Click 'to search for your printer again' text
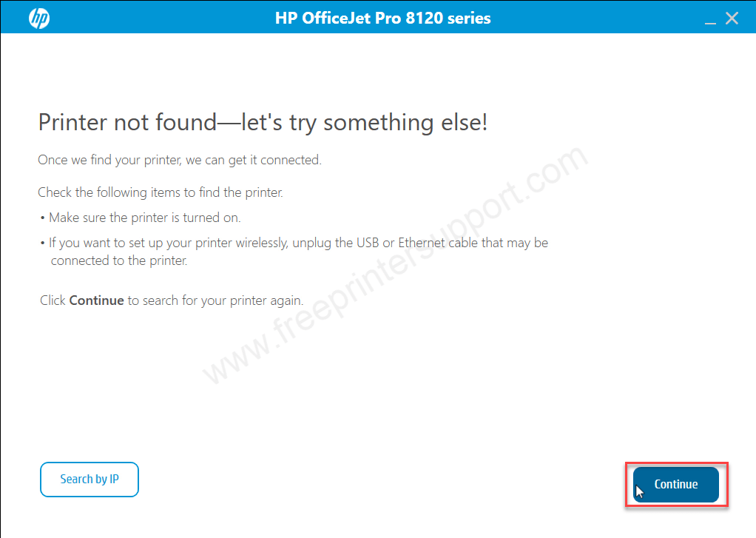This screenshot has height=538, width=756. click(x=215, y=300)
